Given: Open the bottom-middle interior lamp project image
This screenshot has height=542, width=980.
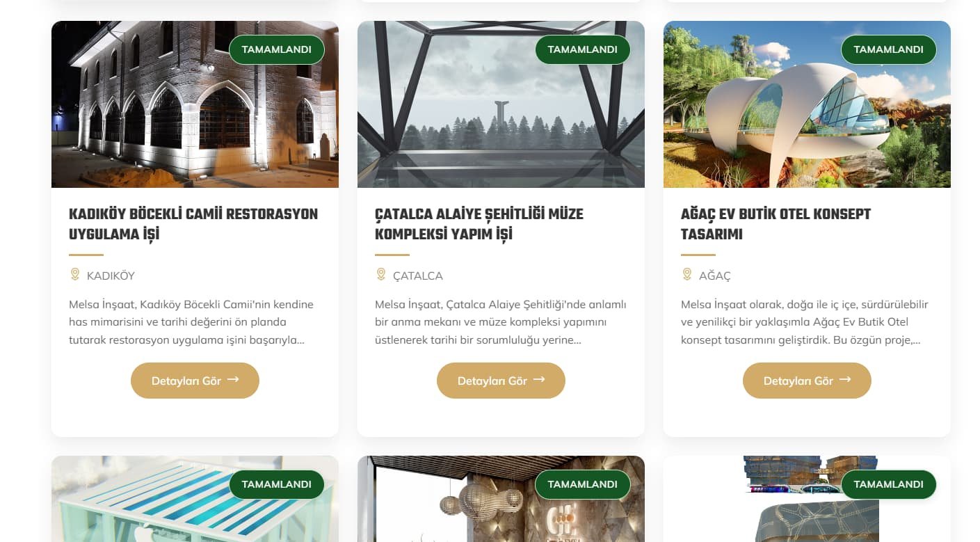Looking at the screenshot, I should 501,499.
